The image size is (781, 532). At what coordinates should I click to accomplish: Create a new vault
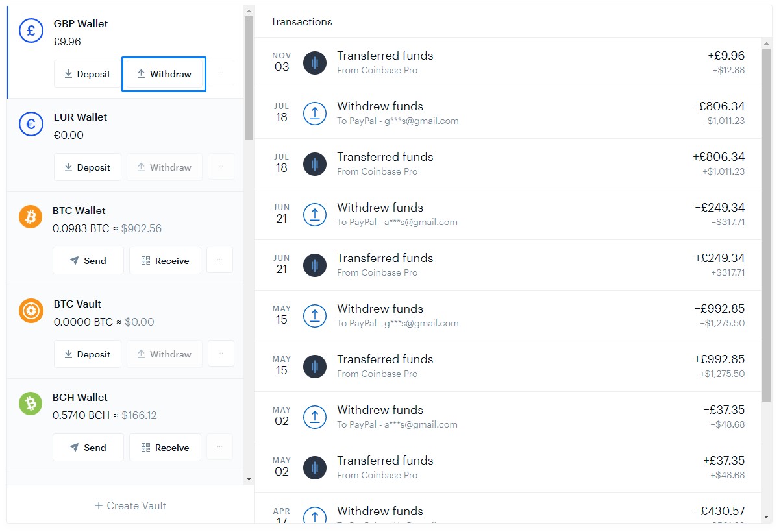click(130, 505)
